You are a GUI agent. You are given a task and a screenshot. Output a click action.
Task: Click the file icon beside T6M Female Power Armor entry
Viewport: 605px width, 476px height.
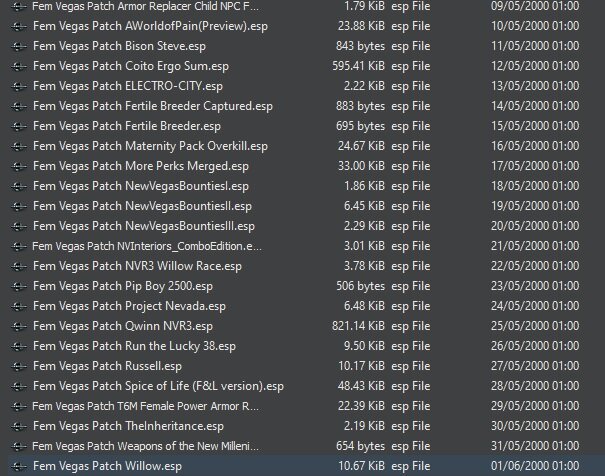[x=19, y=407]
